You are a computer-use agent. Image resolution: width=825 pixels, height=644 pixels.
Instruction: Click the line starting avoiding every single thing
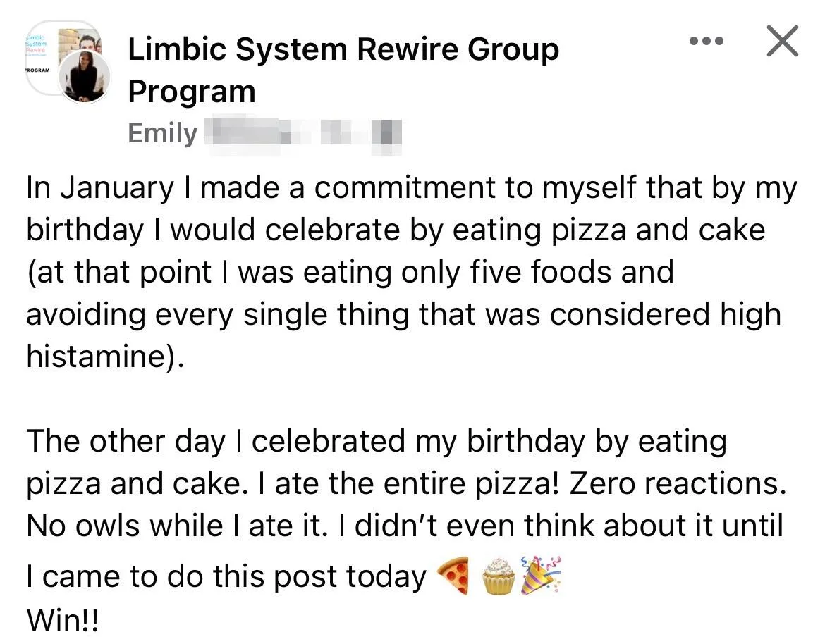[403, 316]
